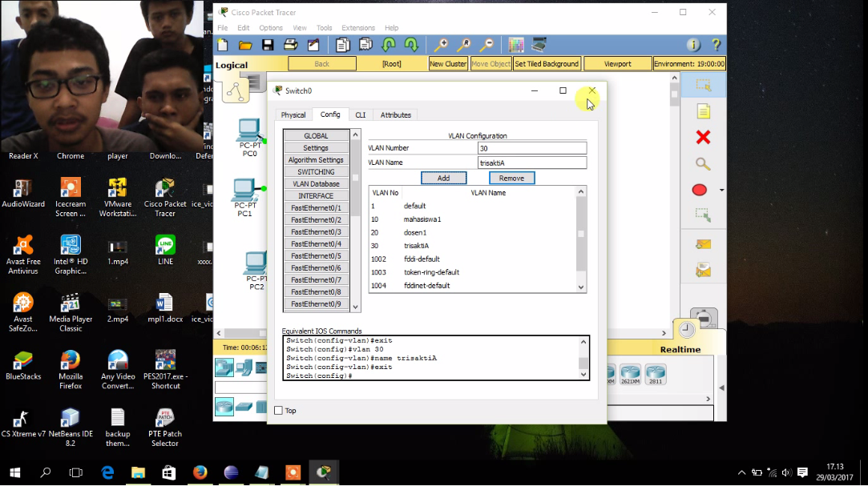Open Algorithm Settings

tap(316, 160)
